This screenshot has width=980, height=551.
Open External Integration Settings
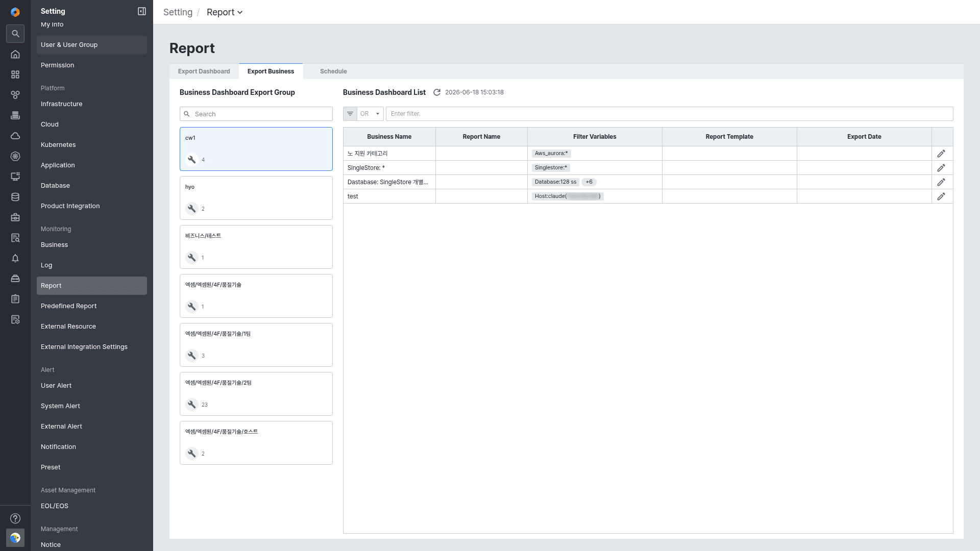92,347
